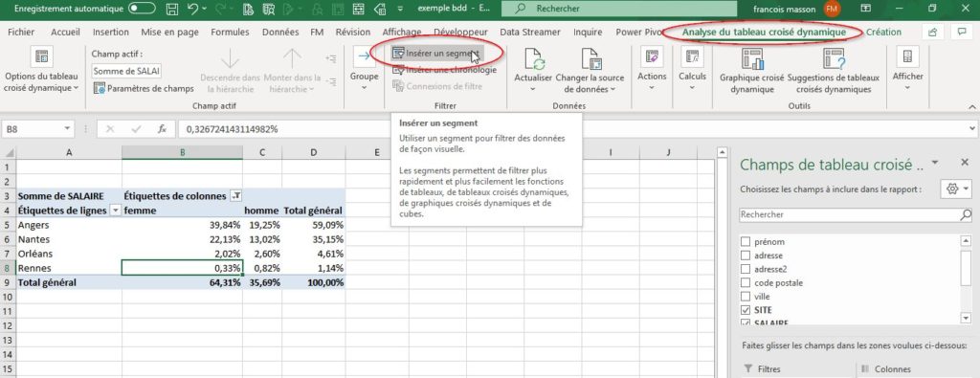Switch to the Création tab
Screen dimensions: 980x378
pyautogui.click(x=883, y=32)
